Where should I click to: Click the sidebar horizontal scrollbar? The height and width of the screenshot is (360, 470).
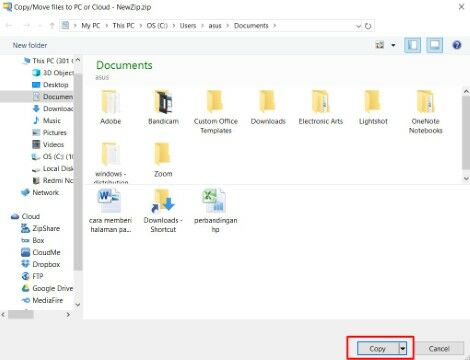pos(21,314)
